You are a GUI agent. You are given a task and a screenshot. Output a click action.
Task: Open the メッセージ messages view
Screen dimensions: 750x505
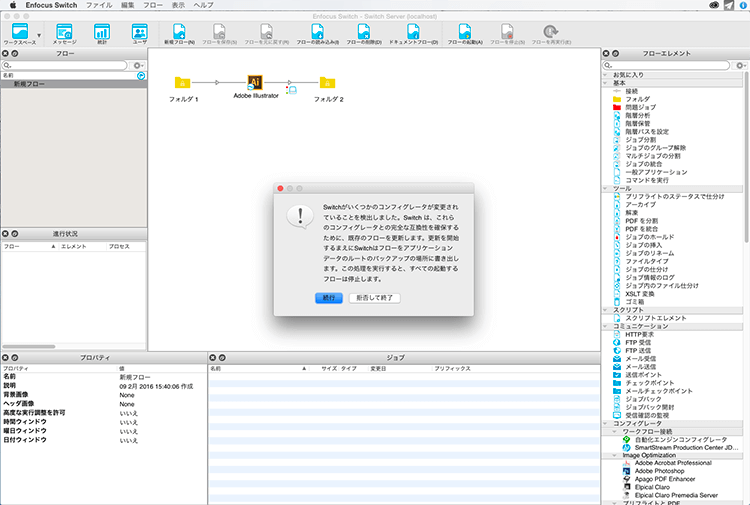[x=64, y=33]
